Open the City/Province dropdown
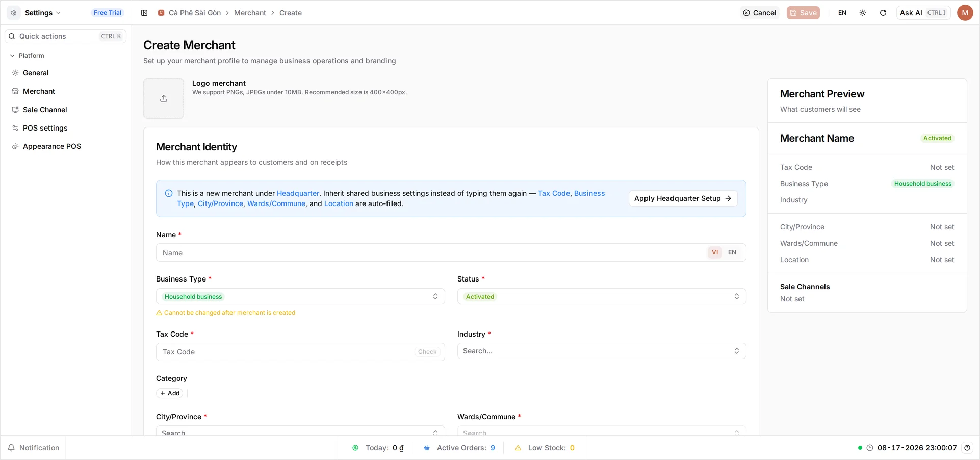Screen dimensions: 980x460 click(300, 431)
